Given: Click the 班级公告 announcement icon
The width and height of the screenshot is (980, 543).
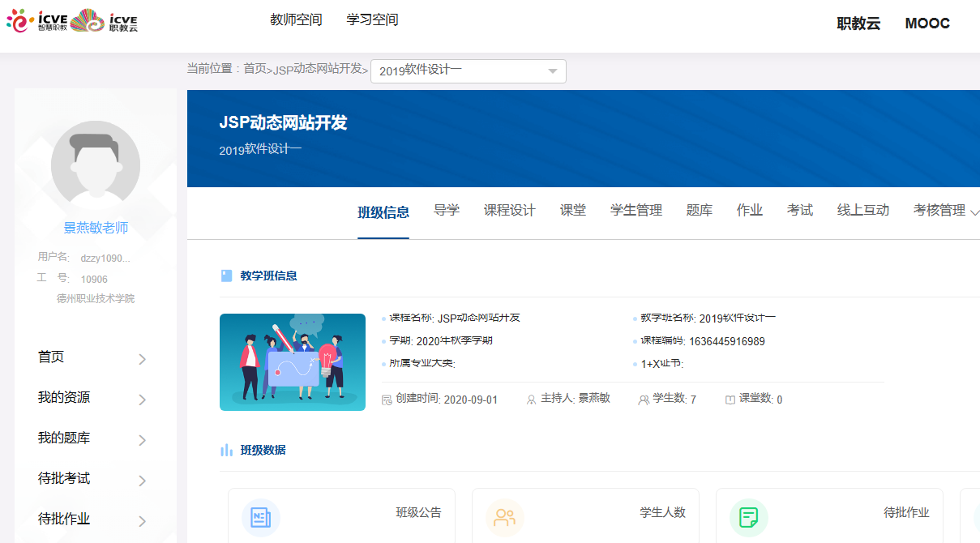Looking at the screenshot, I should [x=261, y=518].
